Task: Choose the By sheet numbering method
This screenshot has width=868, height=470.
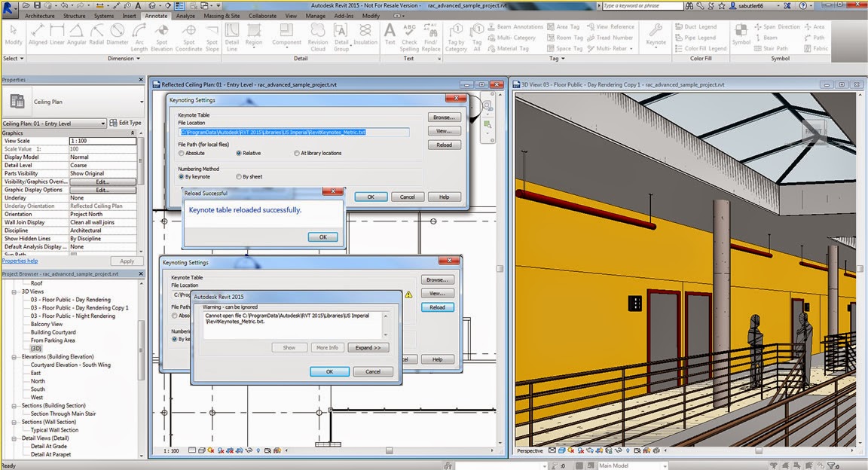Action: [238, 176]
